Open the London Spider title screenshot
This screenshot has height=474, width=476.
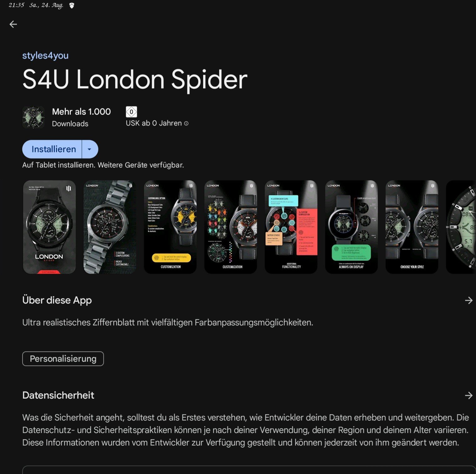[49, 227]
